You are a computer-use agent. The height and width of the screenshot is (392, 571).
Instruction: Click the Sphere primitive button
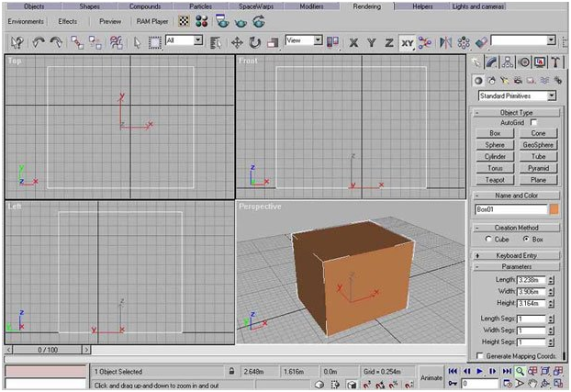point(495,145)
